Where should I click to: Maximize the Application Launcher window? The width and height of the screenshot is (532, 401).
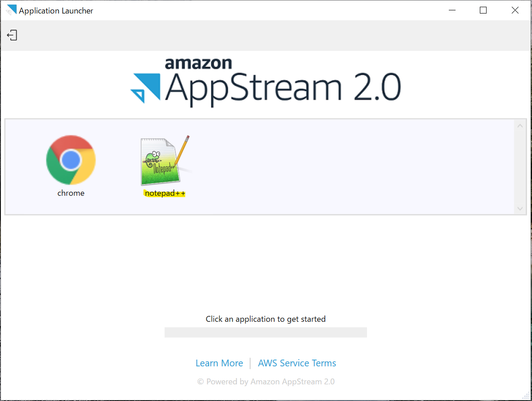click(483, 10)
